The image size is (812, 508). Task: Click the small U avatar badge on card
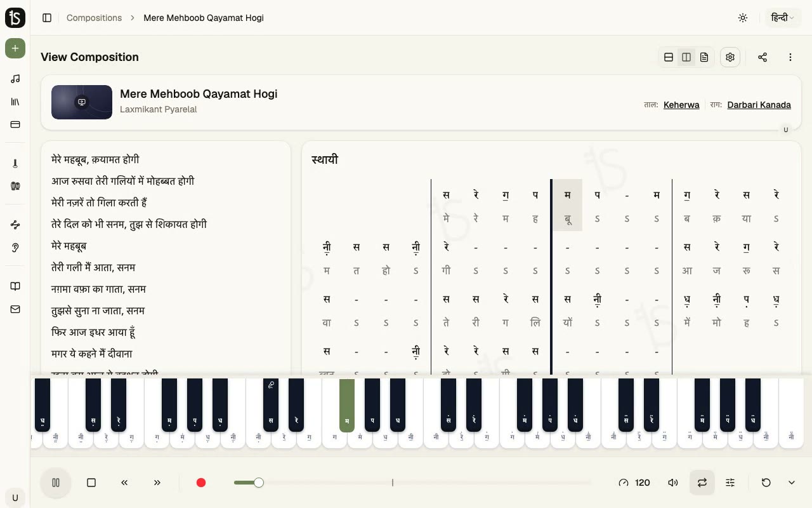pyautogui.click(x=785, y=130)
